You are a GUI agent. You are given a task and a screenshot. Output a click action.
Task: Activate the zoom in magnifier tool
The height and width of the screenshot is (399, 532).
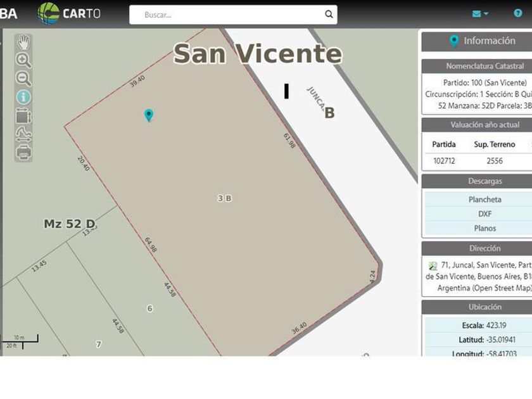[23, 60]
